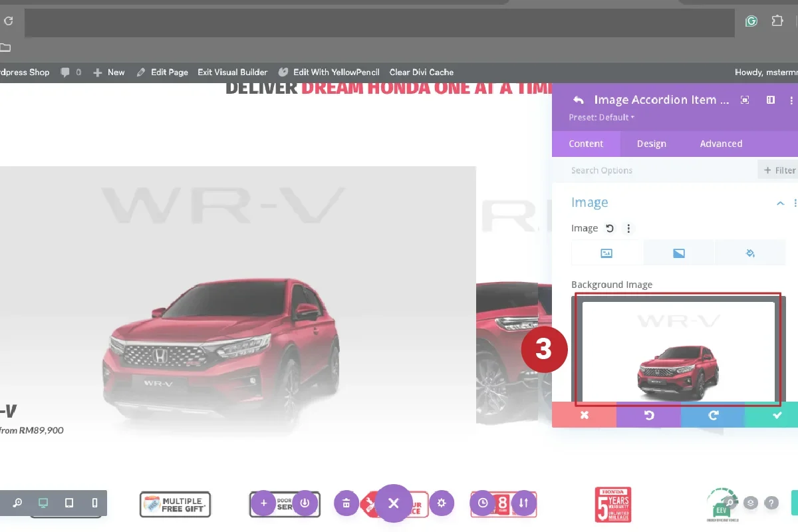Click Exit Visual Builder in the admin bar
The height and width of the screenshot is (532, 798).
(x=232, y=72)
